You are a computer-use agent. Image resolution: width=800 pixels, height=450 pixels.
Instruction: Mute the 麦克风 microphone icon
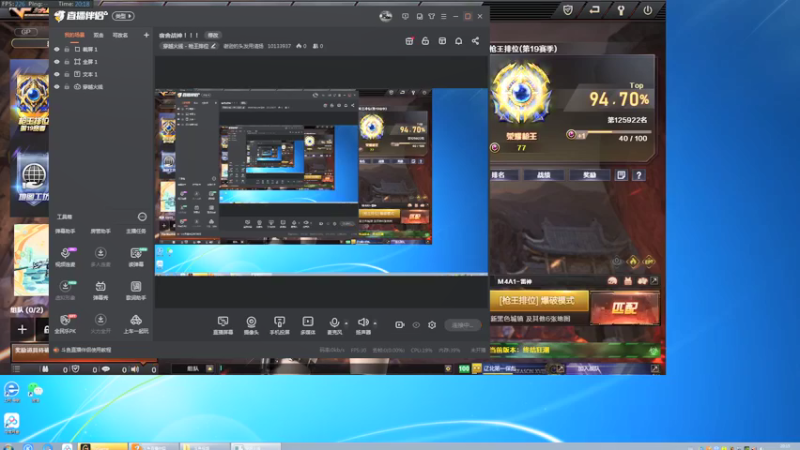point(334,324)
